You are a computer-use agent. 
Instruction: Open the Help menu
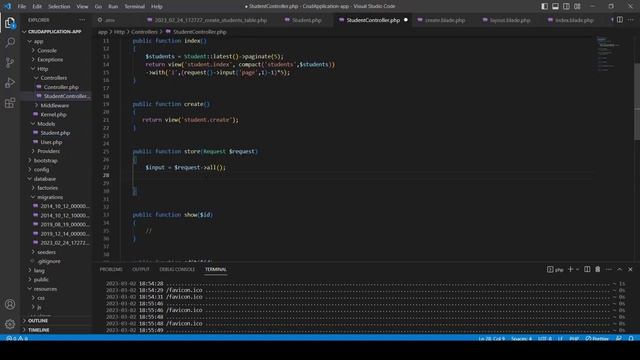tap(157, 7)
